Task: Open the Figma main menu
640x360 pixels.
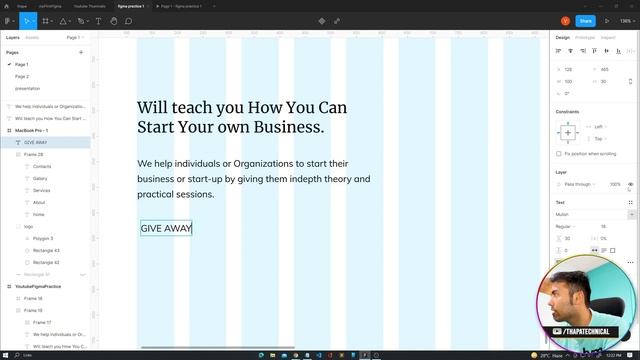Action: (x=9, y=21)
